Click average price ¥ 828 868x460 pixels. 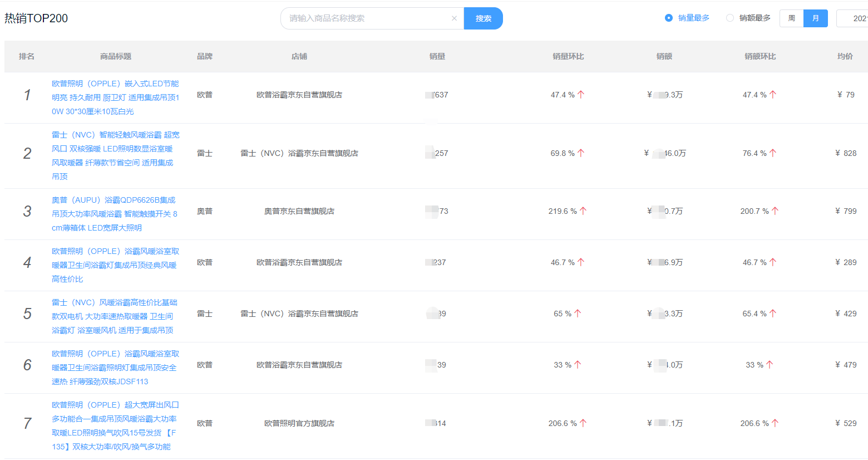point(846,153)
